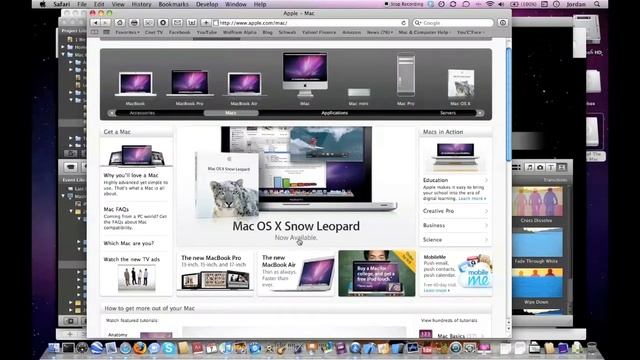Open the Develop menu

(207, 4)
